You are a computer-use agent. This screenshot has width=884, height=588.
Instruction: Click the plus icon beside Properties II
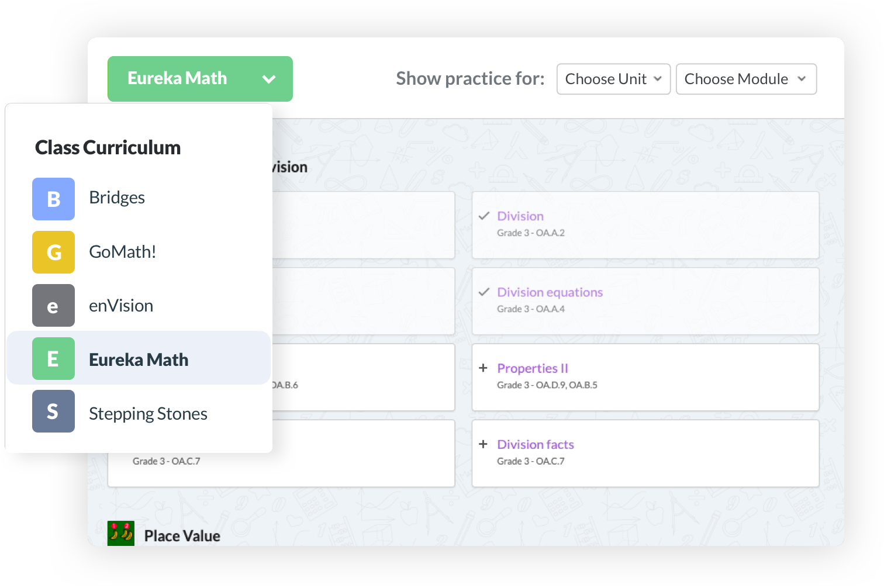coord(483,368)
